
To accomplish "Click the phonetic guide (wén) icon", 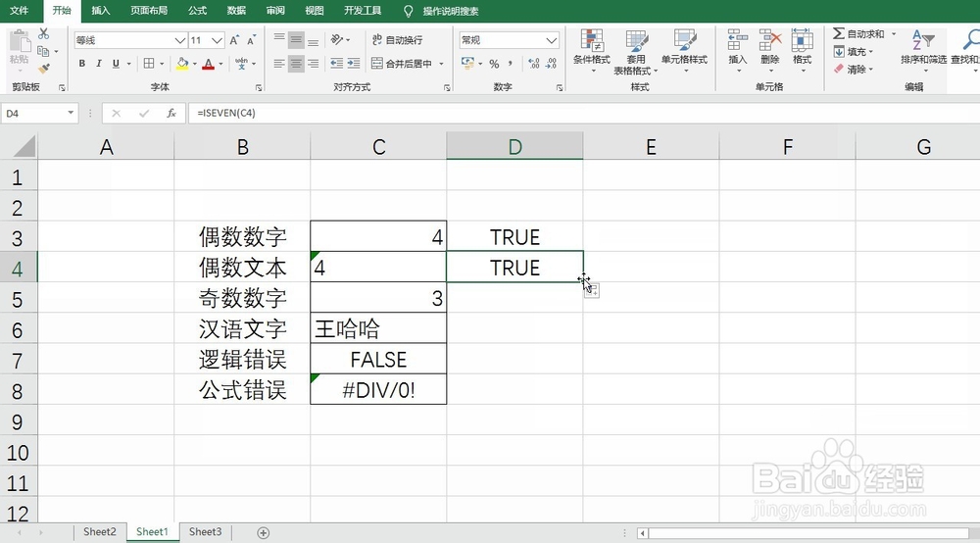I will [242, 64].
